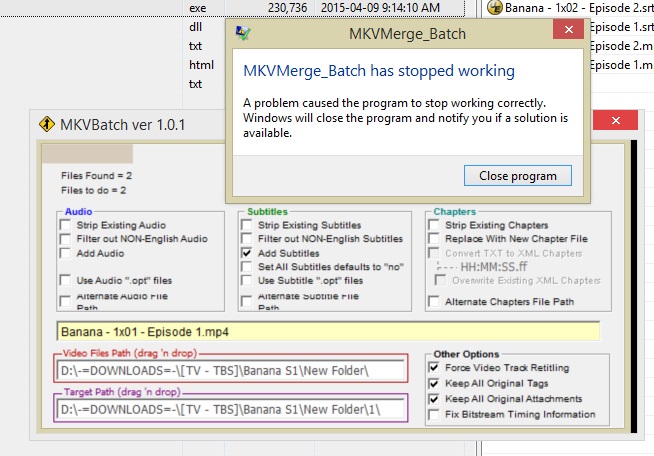Screen dimensions: 654x456
Task: Toggle Filter out NON-English Audio
Action: 65,239
